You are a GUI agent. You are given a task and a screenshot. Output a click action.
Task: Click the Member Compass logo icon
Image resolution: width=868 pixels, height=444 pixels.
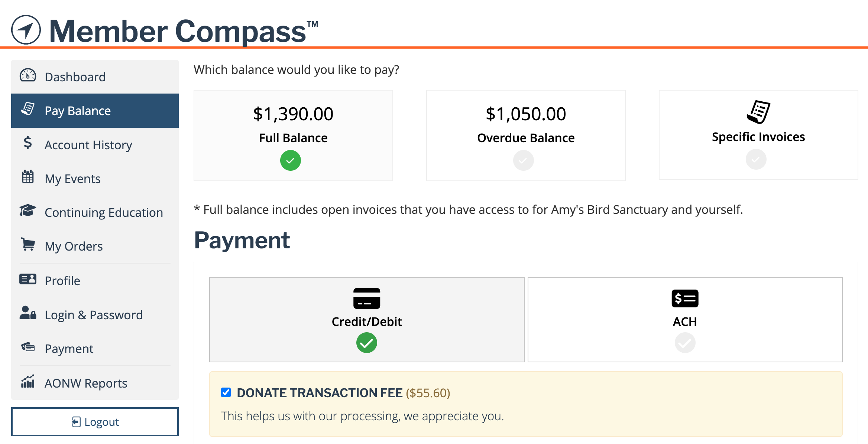[26, 30]
